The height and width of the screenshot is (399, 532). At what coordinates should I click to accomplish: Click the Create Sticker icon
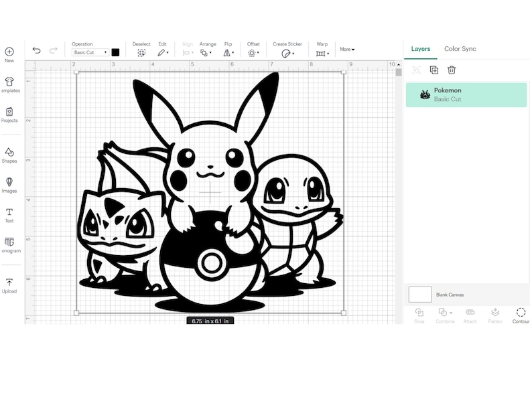pyautogui.click(x=286, y=54)
